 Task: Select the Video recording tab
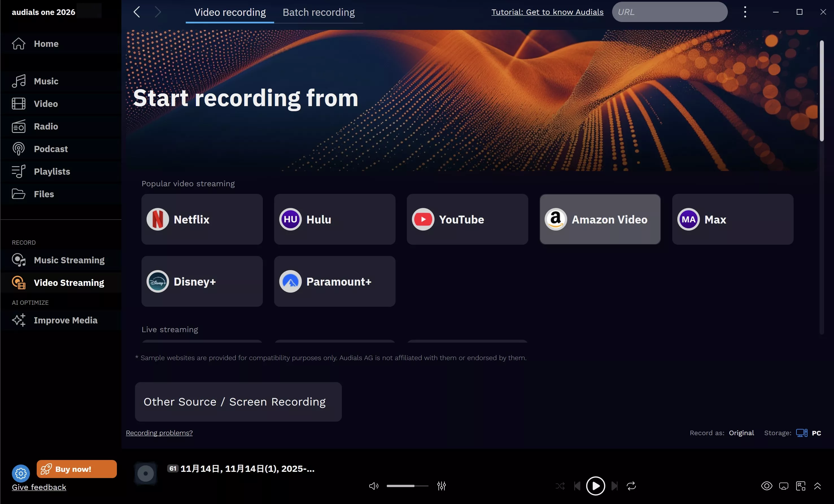pyautogui.click(x=230, y=12)
